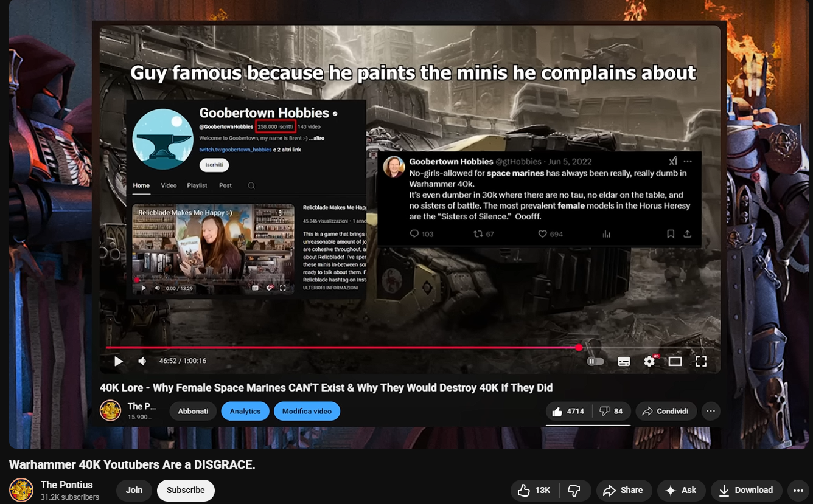This screenshot has height=504, width=813.
Task: Click the search magnifier beside the Post tab
Action: (251, 186)
